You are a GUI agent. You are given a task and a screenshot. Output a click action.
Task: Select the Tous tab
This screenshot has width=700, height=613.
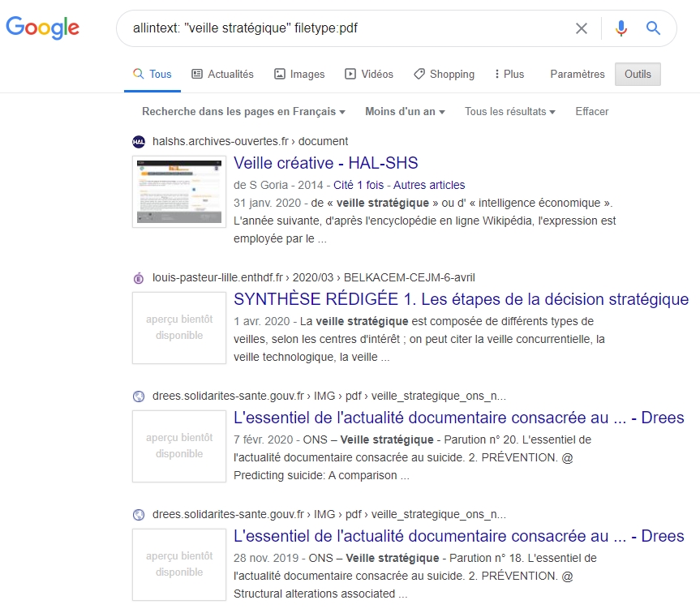pos(152,74)
